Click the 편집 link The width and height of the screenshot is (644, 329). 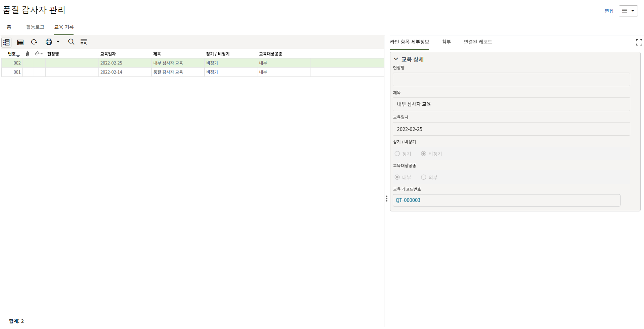click(609, 11)
